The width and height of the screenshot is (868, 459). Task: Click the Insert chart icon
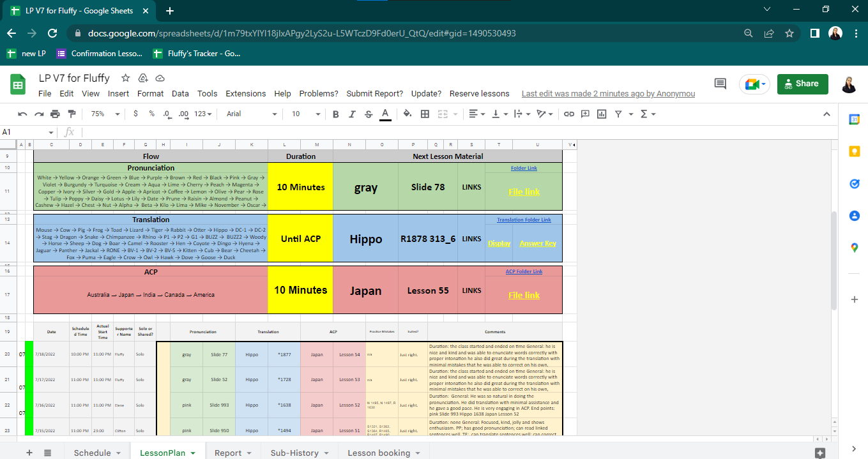coord(601,114)
